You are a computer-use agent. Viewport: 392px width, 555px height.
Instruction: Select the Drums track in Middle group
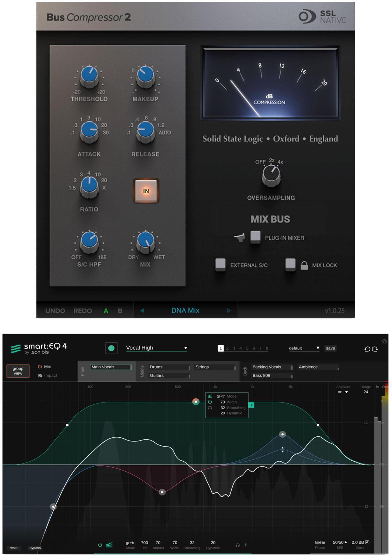coord(169,367)
